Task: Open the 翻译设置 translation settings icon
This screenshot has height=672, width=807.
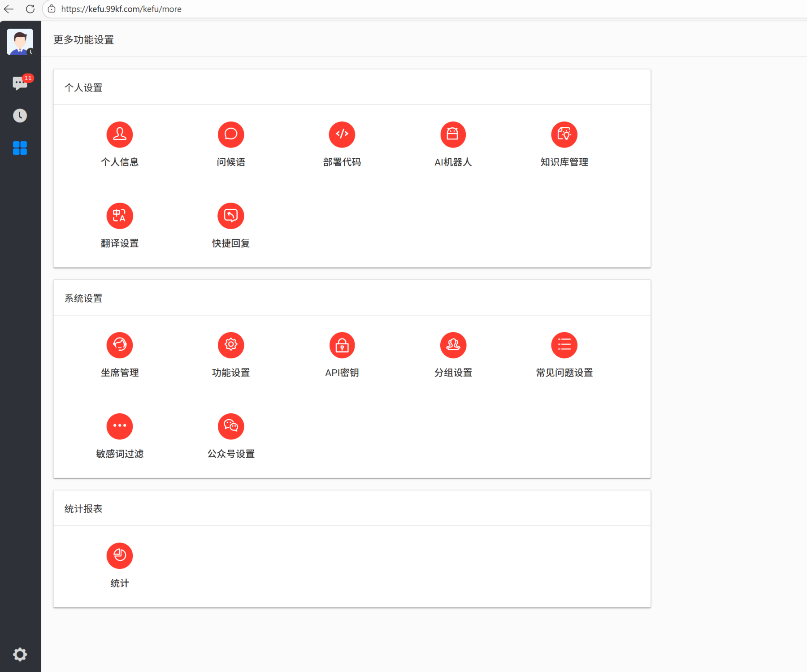Action: [119, 216]
